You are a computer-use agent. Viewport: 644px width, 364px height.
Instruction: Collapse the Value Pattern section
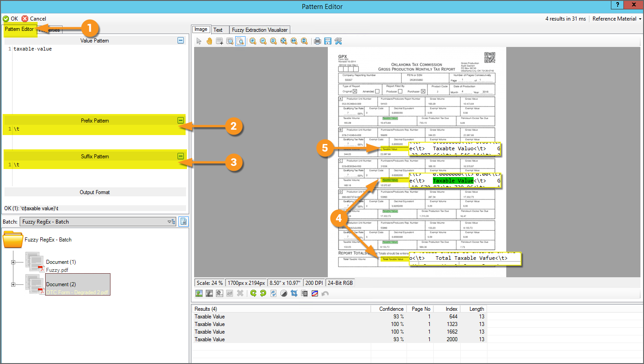click(181, 41)
